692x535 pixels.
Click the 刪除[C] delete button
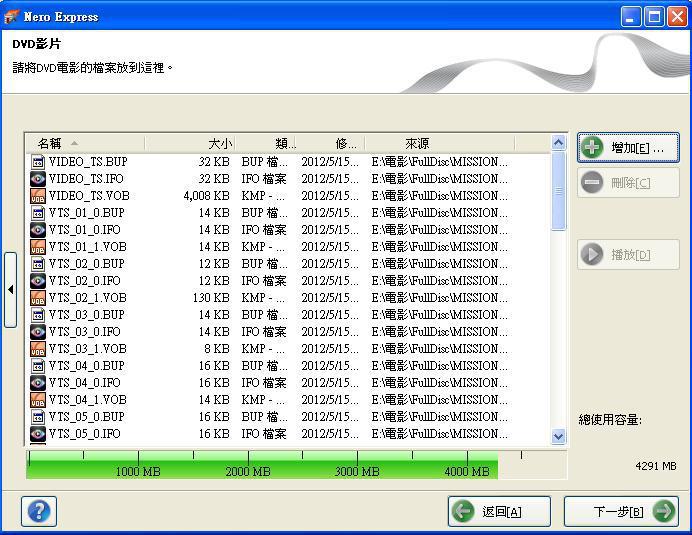(628, 182)
